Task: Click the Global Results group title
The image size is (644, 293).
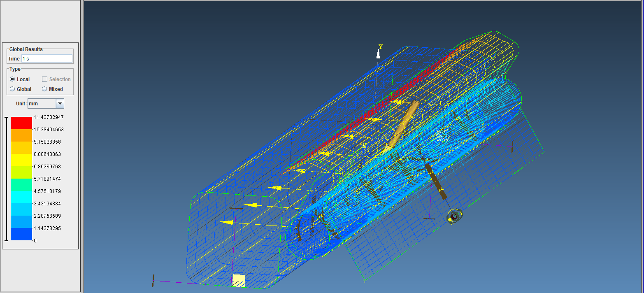Action: coord(26,49)
